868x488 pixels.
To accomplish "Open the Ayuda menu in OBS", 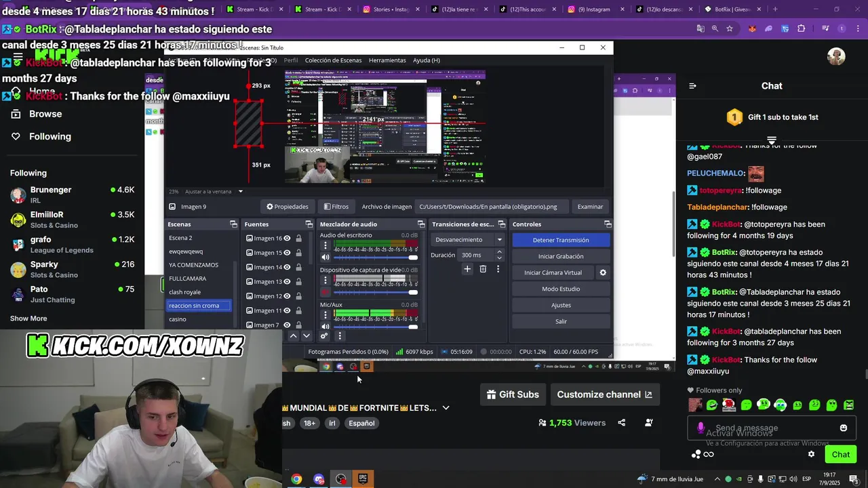I will pos(427,60).
